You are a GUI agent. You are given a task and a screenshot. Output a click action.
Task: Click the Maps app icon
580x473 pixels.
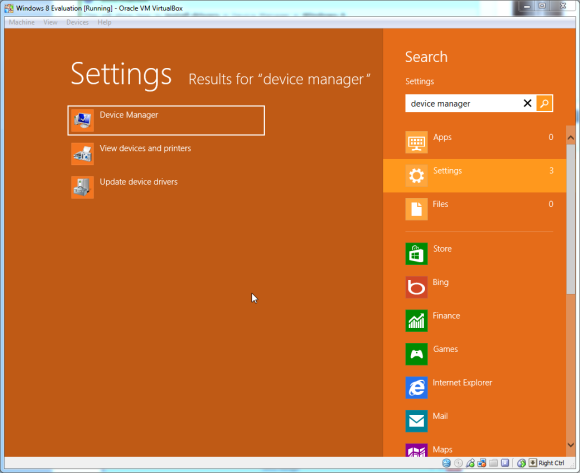click(417, 450)
